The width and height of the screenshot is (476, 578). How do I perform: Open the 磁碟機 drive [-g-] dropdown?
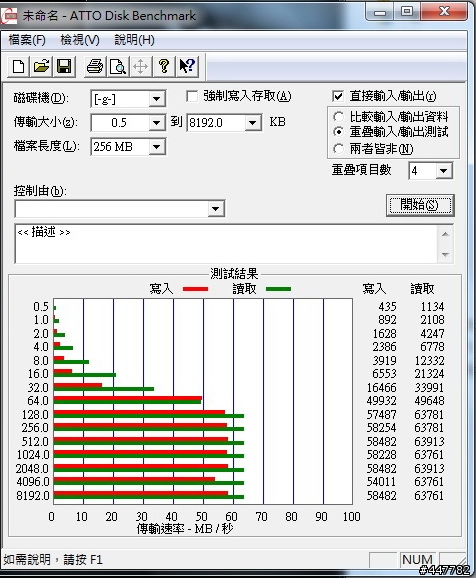(157, 99)
